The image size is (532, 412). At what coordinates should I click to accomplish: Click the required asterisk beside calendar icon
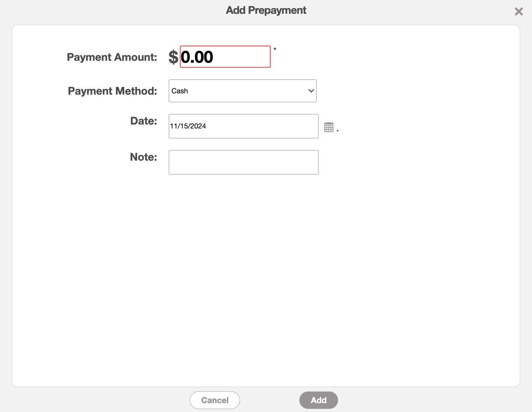(338, 131)
